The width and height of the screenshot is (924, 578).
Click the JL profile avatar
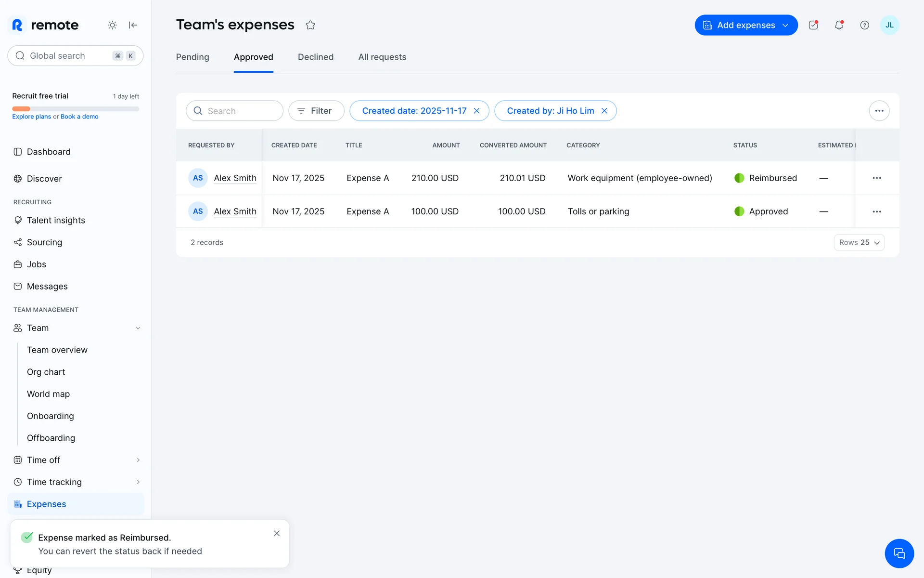(889, 25)
